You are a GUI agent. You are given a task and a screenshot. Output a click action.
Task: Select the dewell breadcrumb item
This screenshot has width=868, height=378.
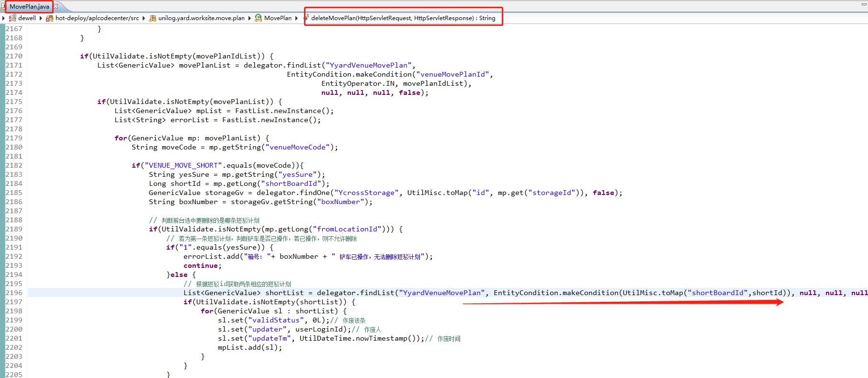[x=27, y=18]
